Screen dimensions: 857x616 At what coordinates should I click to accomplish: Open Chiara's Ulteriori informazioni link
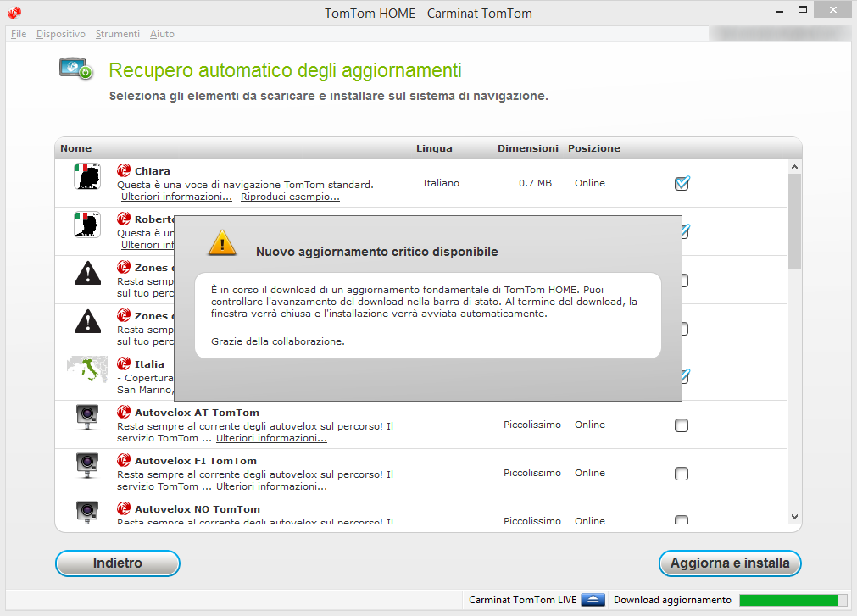pyautogui.click(x=176, y=197)
